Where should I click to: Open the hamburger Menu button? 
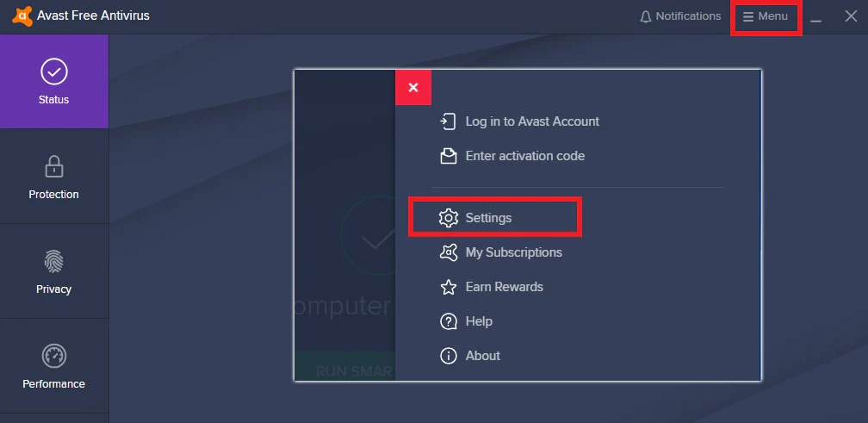[x=766, y=16]
